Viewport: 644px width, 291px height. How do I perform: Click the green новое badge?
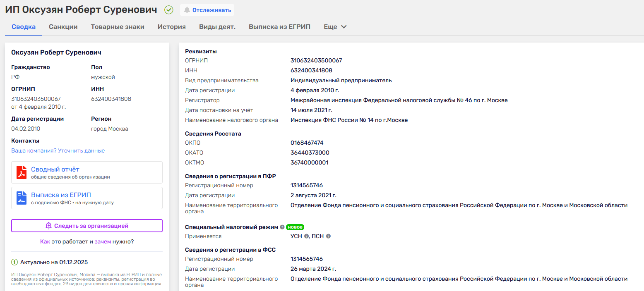[295, 227]
